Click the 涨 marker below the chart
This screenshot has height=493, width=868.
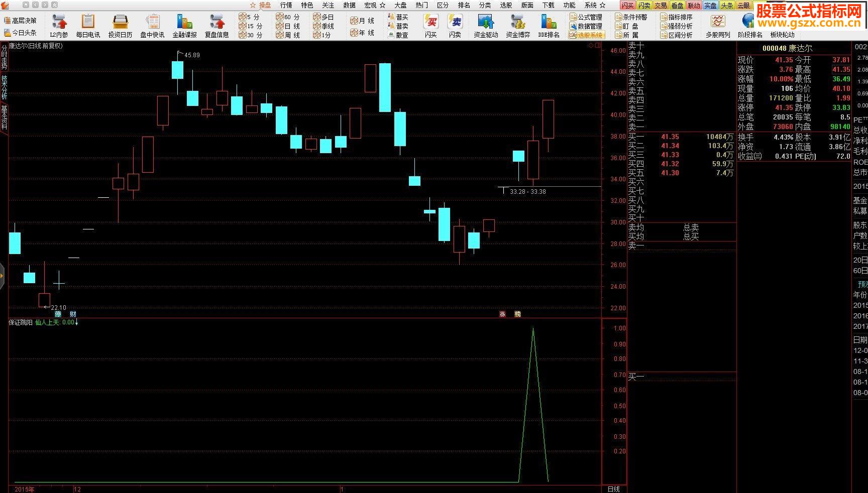tap(502, 314)
